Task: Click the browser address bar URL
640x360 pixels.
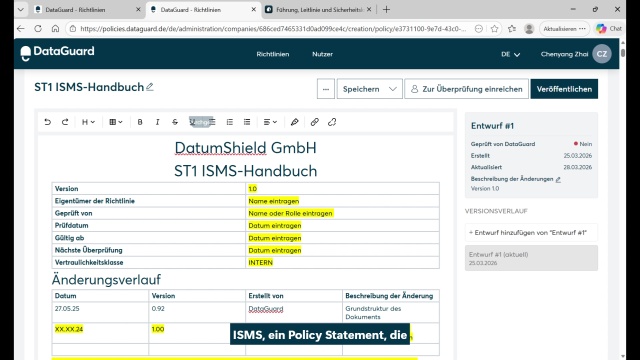Action: pyautogui.click(x=273, y=29)
